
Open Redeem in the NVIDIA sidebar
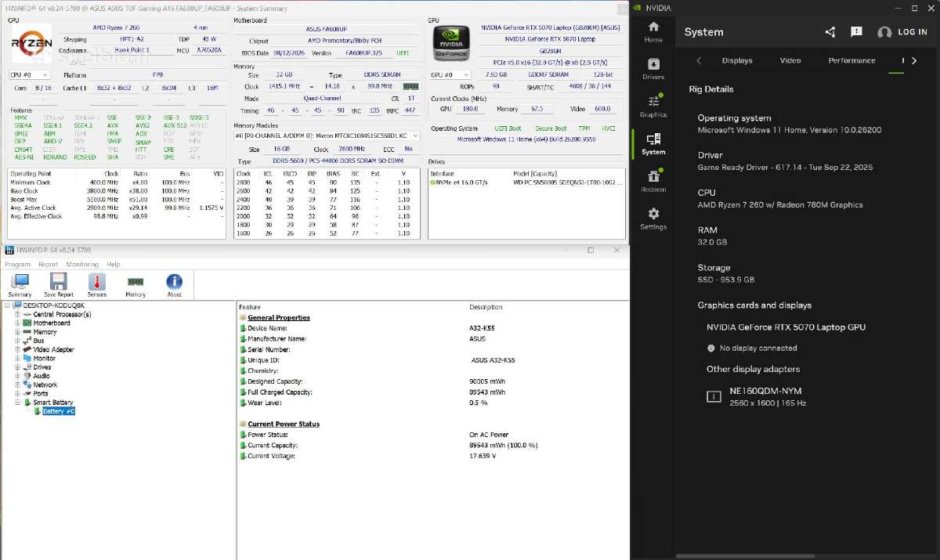tap(653, 181)
